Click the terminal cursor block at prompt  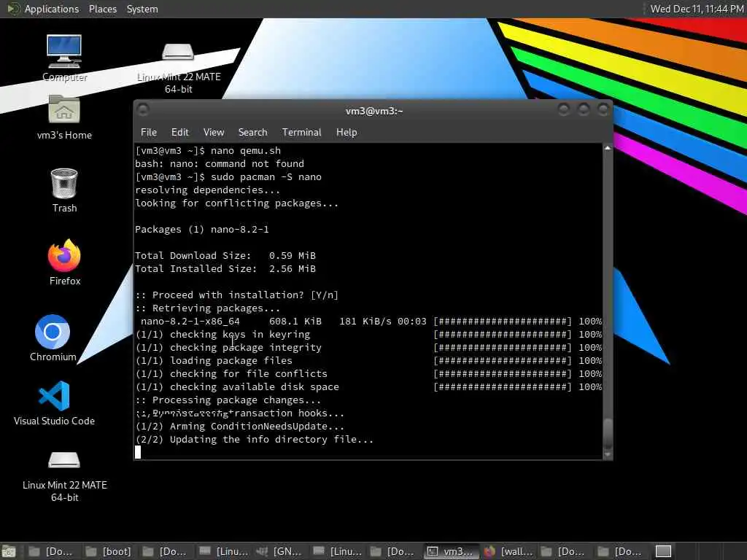(x=138, y=452)
